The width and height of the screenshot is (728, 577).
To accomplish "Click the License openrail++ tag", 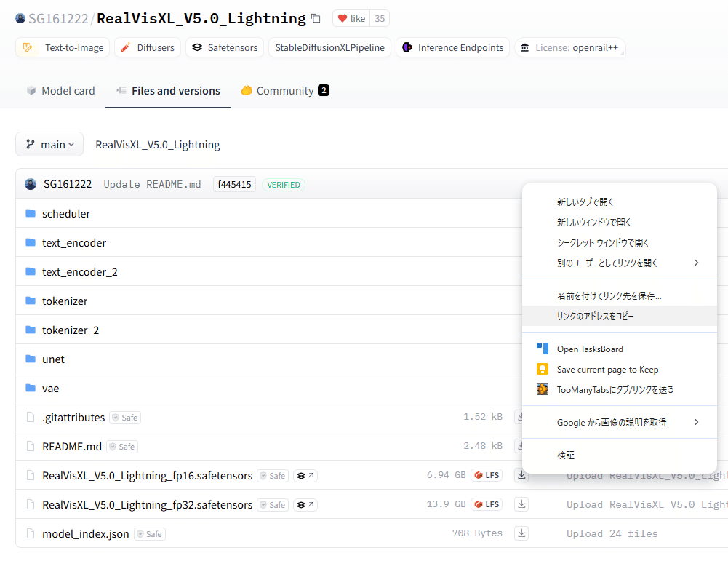I will [570, 47].
